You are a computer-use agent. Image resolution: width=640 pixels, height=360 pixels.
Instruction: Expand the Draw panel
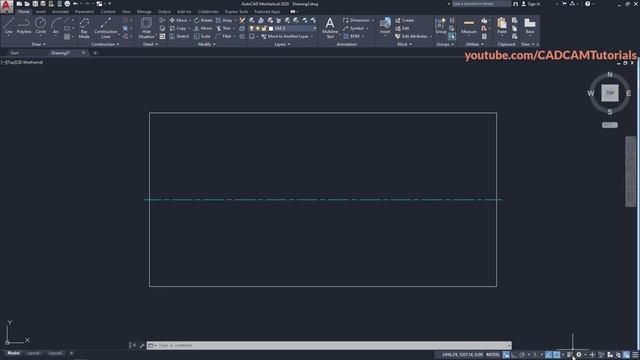pyautogui.click(x=39, y=44)
